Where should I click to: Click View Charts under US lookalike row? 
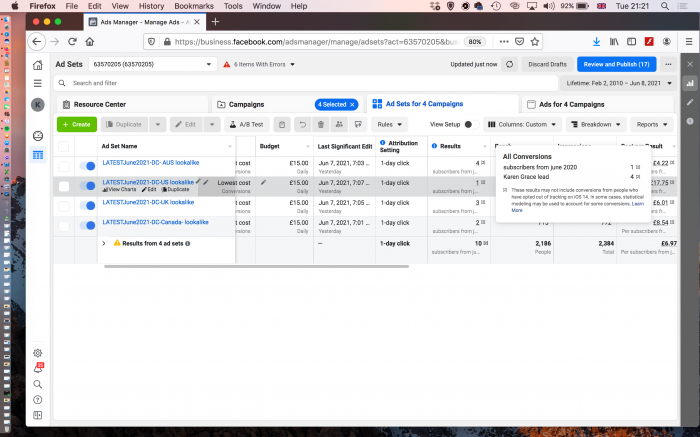coord(119,190)
